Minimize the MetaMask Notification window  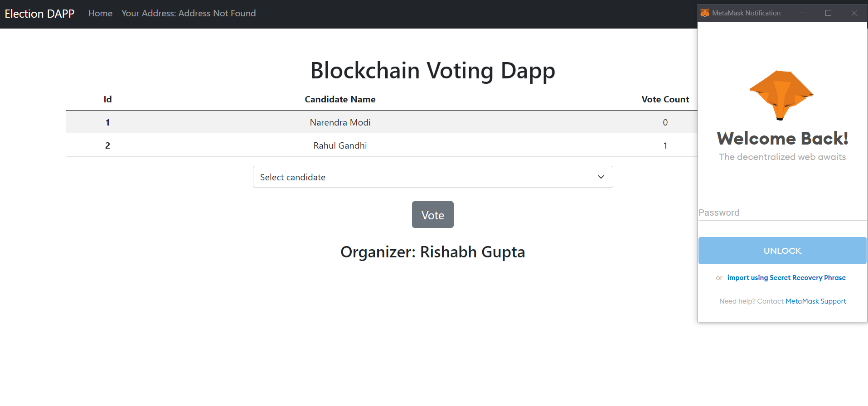(x=803, y=13)
